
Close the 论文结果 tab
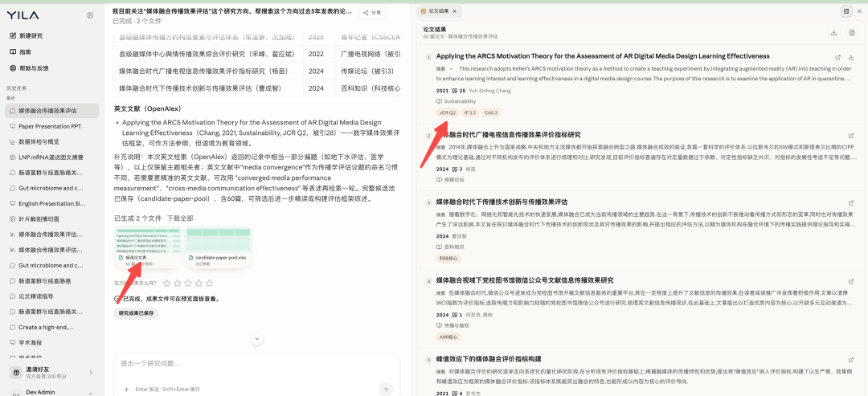point(454,11)
